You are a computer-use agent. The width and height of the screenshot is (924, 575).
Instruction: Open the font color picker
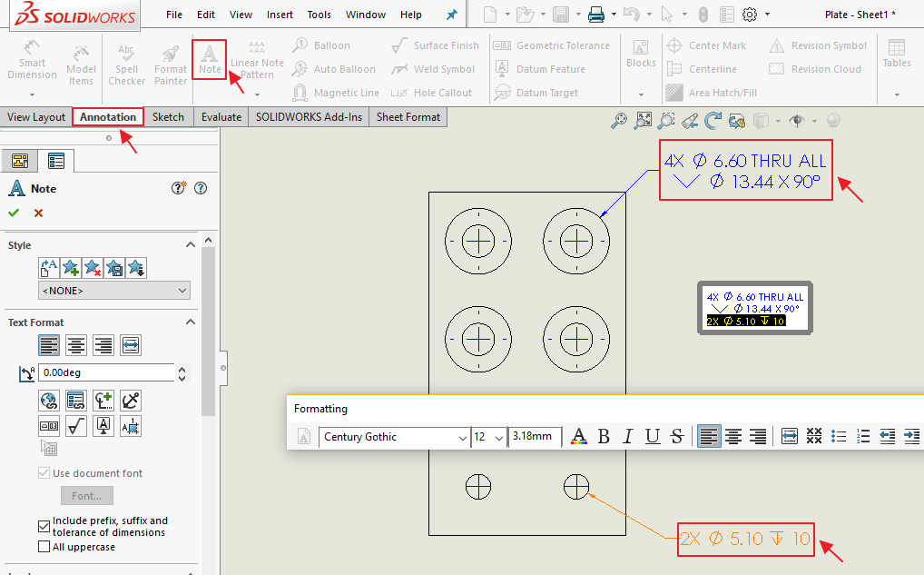point(579,436)
